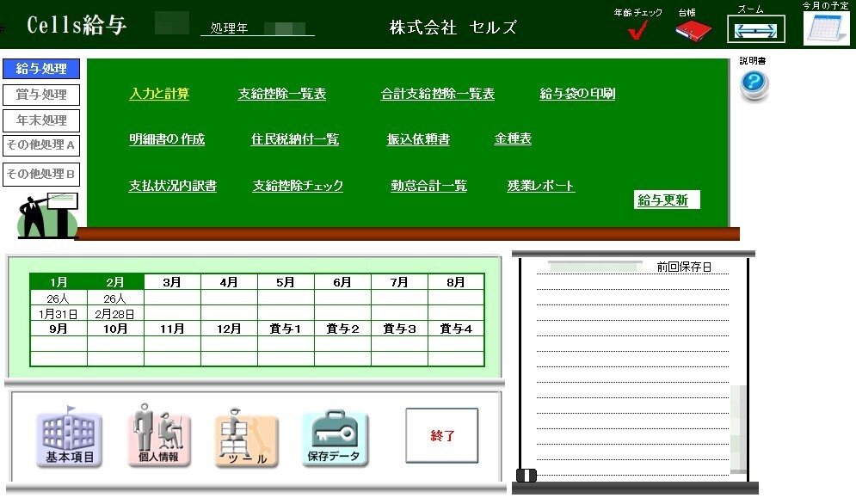
Task: Click the notes panel vertical scrollbar
Action: [738, 429]
